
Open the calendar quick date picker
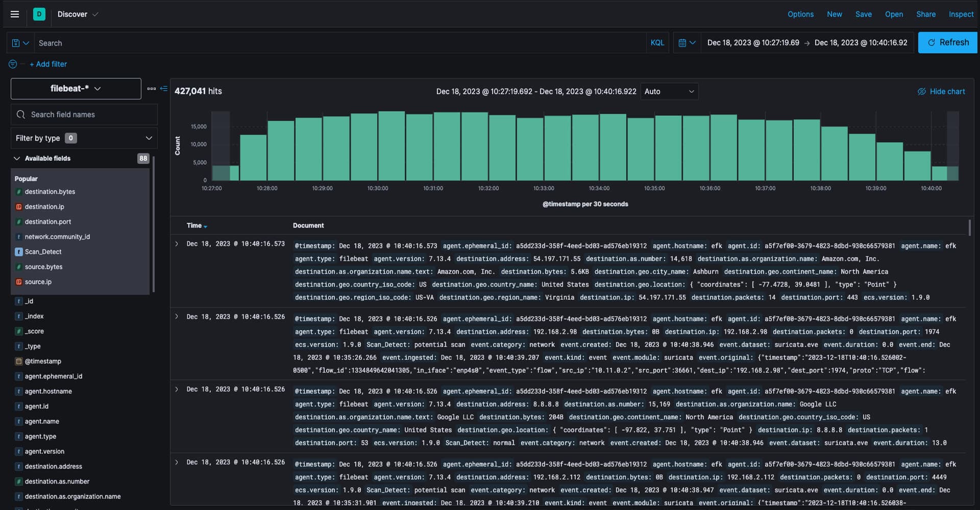(687, 43)
